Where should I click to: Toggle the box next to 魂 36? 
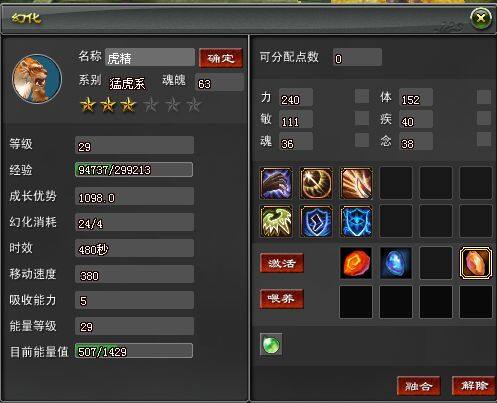tap(362, 140)
